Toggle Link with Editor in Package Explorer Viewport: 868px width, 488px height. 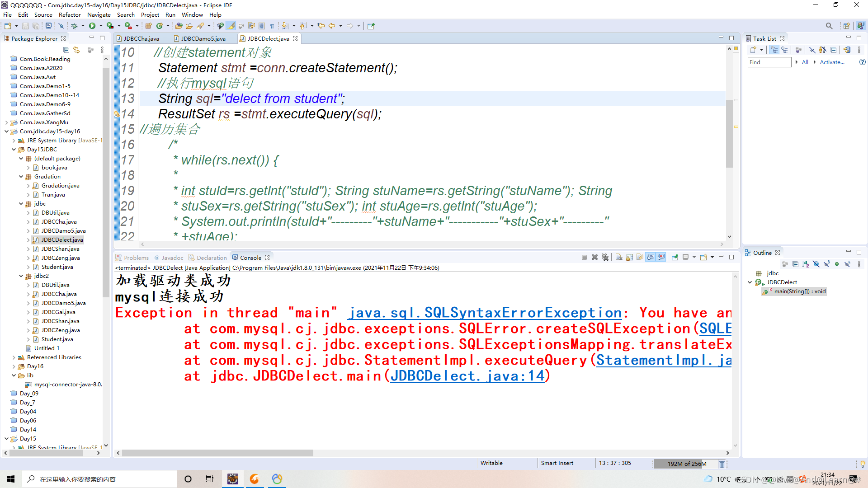point(76,50)
